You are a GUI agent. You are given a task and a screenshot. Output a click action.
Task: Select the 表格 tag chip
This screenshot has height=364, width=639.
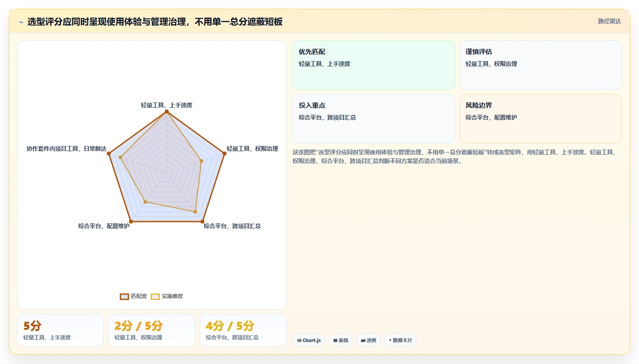pos(340,340)
